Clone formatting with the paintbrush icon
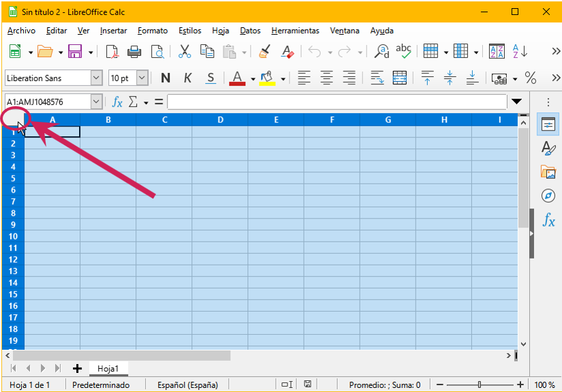Screen dimensions: 562x392 (265, 52)
